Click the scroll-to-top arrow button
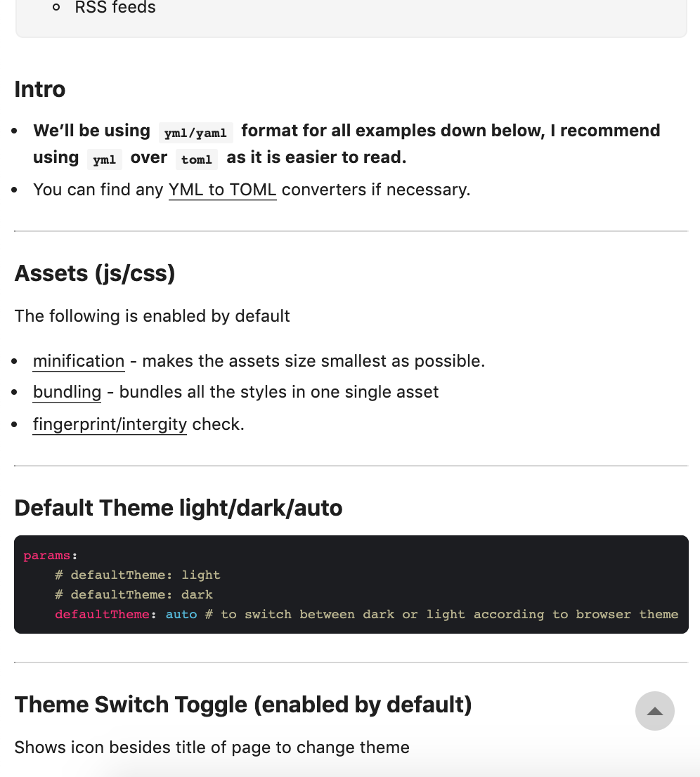700x777 pixels. click(654, 711)
